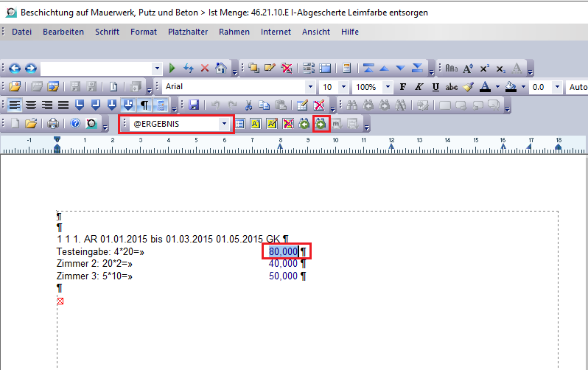Open the @ERGEBNIS placeholder dropdown
The width and height of the screenshot is (588, 370).
224,124
